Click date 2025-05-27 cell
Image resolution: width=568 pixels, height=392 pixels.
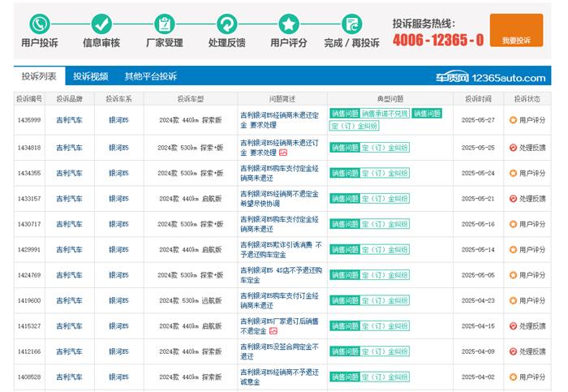478,120
